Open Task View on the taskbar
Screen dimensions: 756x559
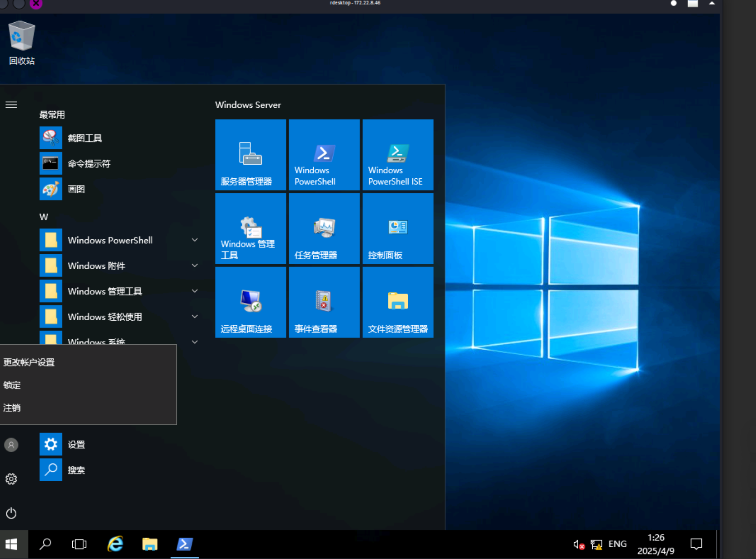pos(79,544)
